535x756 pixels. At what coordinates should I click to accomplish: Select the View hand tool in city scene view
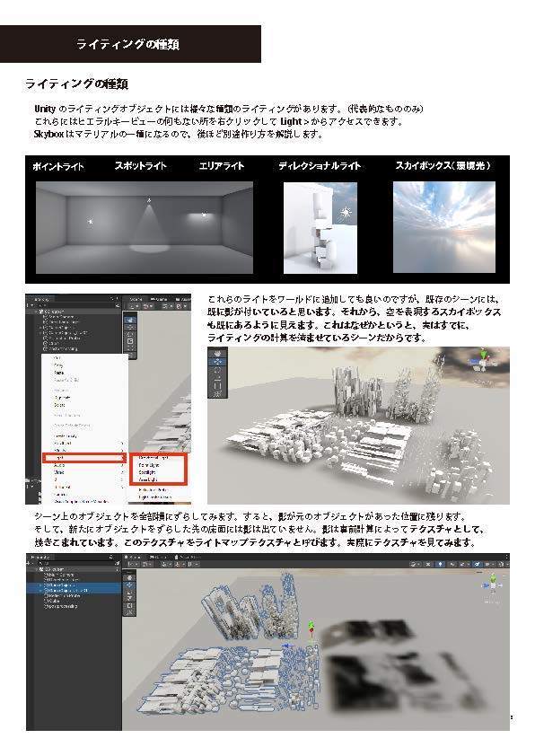(x=217, y=353)
